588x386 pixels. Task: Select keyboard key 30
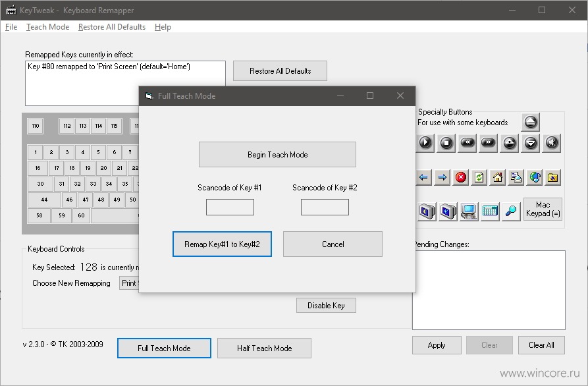40,184
